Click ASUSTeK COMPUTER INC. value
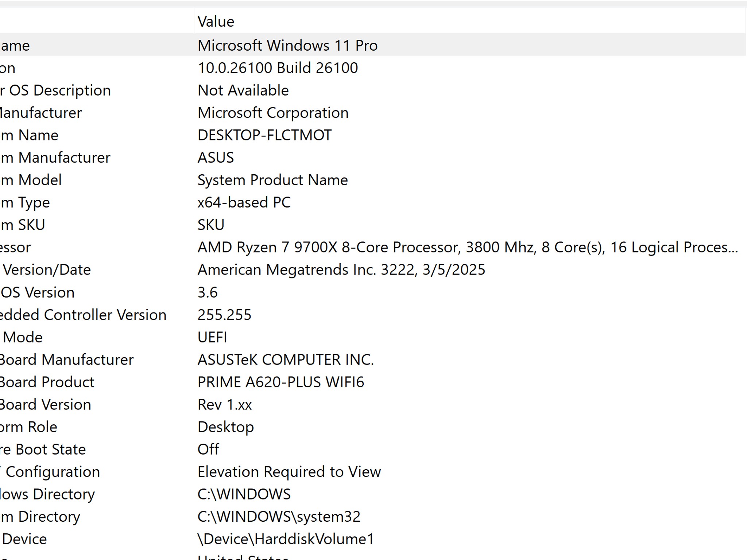 286,360
